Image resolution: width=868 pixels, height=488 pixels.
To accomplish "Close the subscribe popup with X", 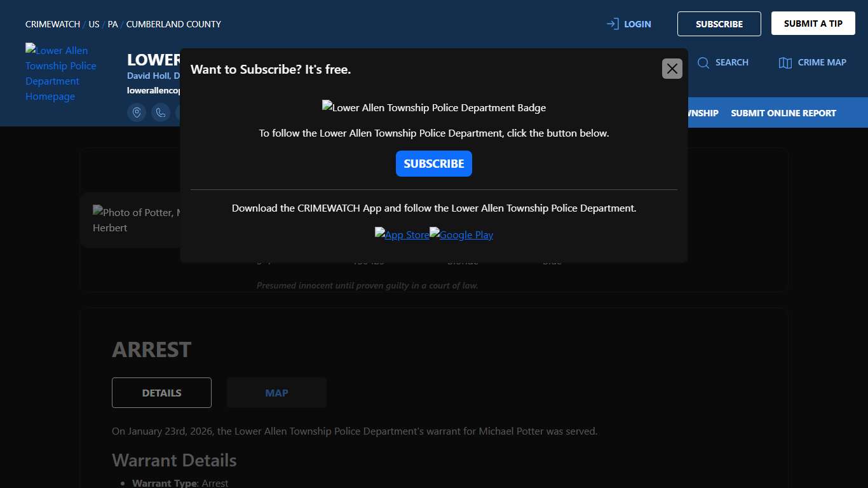I will click(672, 69).
